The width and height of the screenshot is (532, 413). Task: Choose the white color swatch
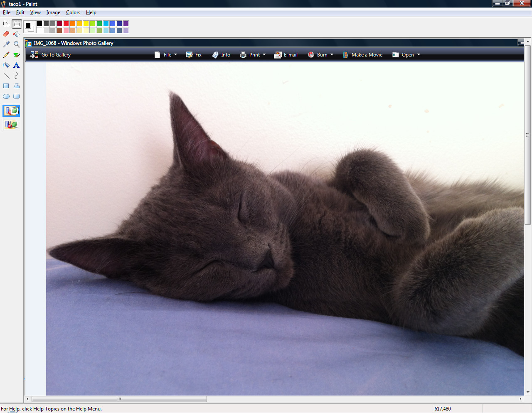(x=39, y=30)
